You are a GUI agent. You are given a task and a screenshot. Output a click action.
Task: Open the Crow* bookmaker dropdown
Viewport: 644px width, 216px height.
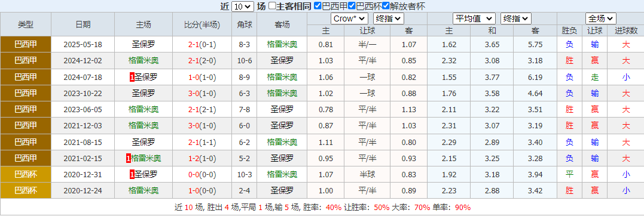coord(349,18)
